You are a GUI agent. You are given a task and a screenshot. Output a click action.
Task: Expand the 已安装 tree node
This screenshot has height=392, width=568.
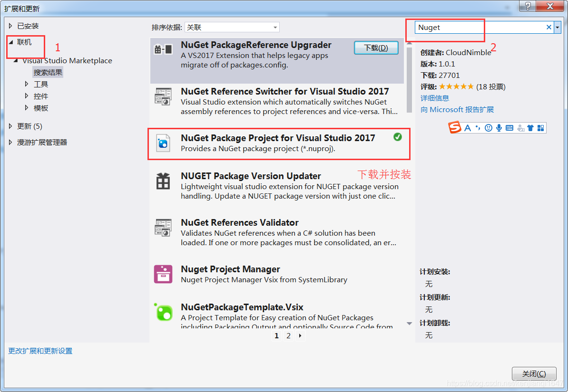tap(10, 26)
